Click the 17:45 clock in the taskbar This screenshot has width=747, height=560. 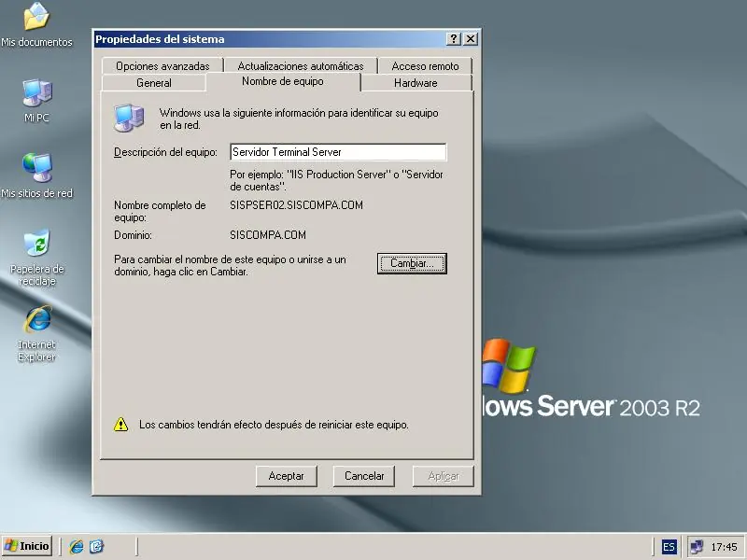(x=725, y=547)
